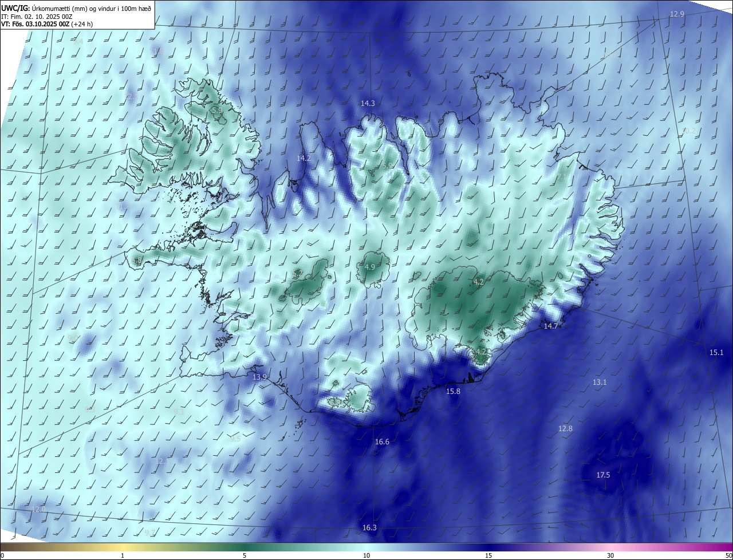
Task: Click the 30 tick label on the color scale
Action: tap(610, 556)
